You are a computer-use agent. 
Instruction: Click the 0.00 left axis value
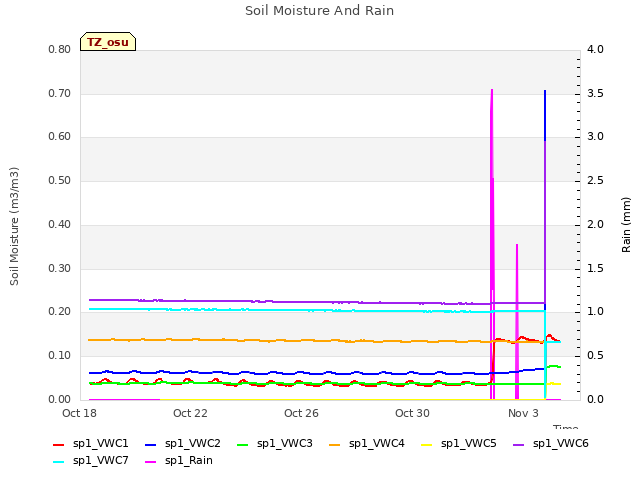pyautogui.click(x=60, y=400)
